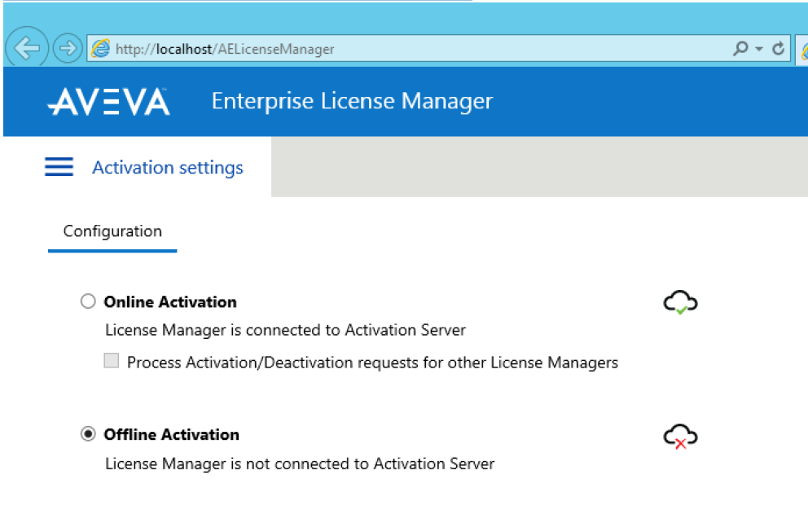The width and height of the screenshot is (808, 532).
Task: Click the Internet Explorer page icon in address bar
Action: click(101, 48)
